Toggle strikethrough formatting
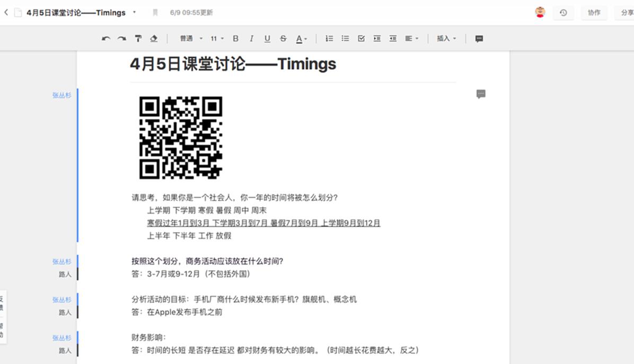 pyautogui.click(x=283, y=38)
